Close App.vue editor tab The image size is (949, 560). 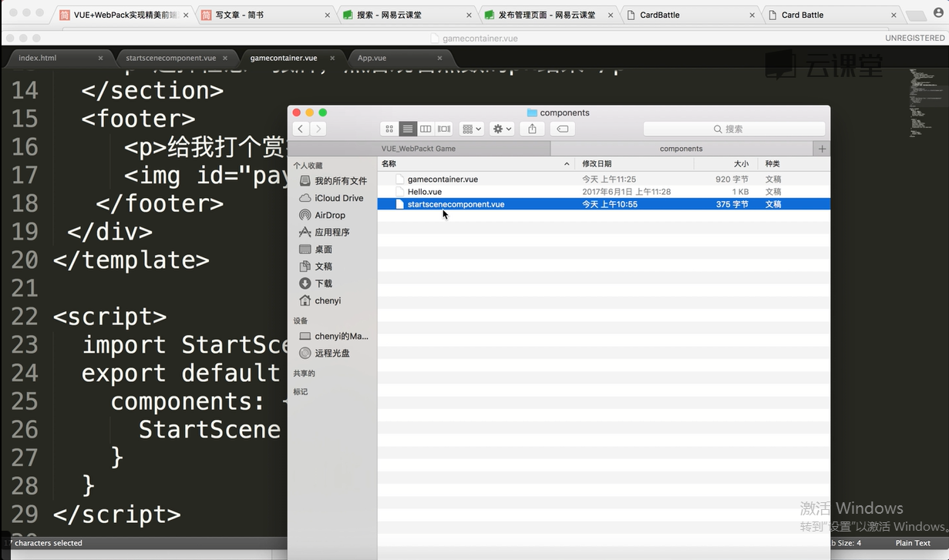(440, 58)
